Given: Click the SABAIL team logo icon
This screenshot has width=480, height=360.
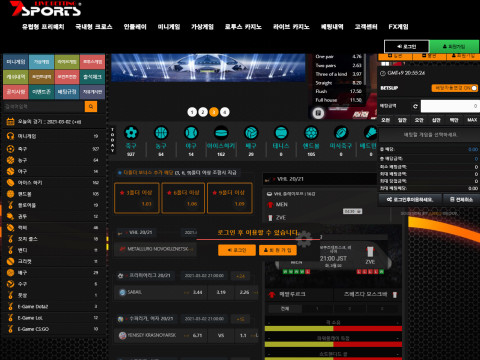Looking at the screenshot, I should pos(122,292).
